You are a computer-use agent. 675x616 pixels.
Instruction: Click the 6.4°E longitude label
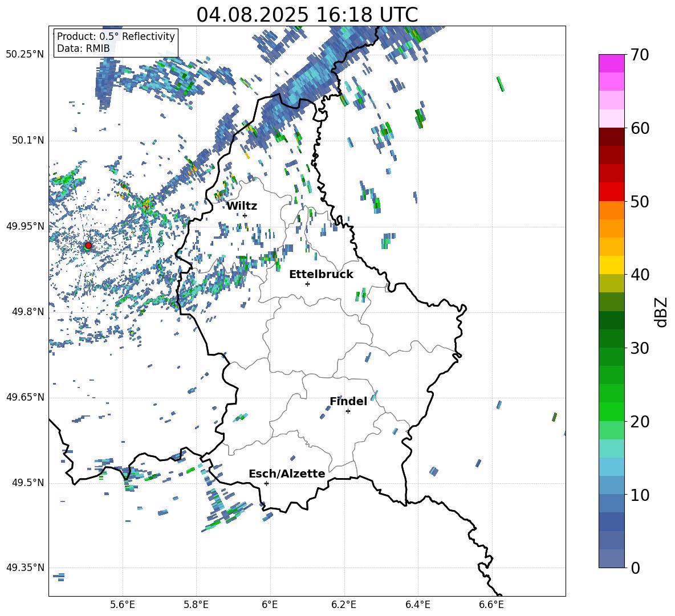(417, 605)
